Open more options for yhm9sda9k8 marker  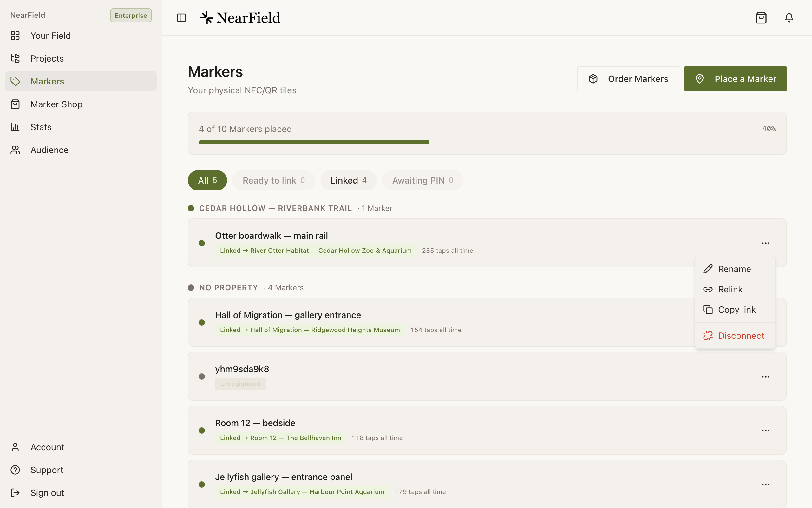765,376
